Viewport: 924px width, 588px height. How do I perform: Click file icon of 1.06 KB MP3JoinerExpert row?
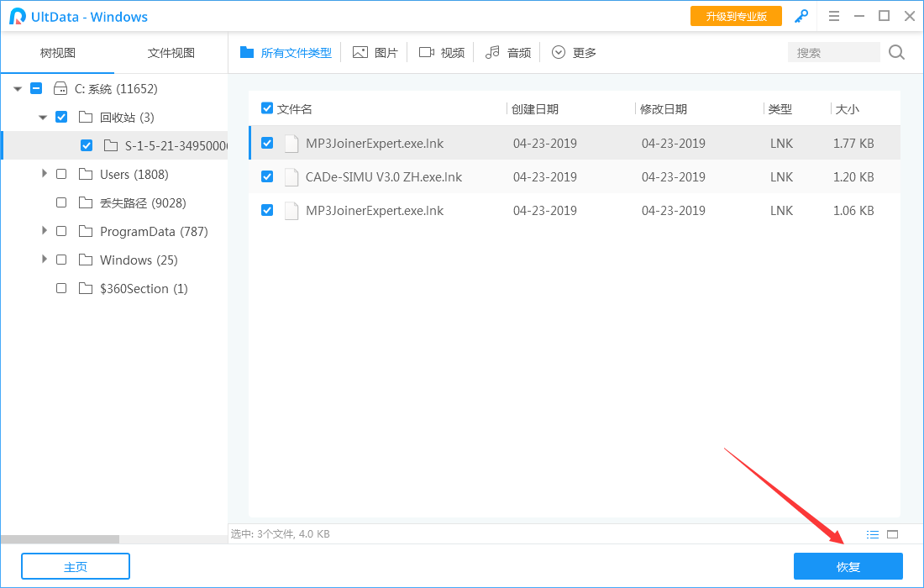291,210
